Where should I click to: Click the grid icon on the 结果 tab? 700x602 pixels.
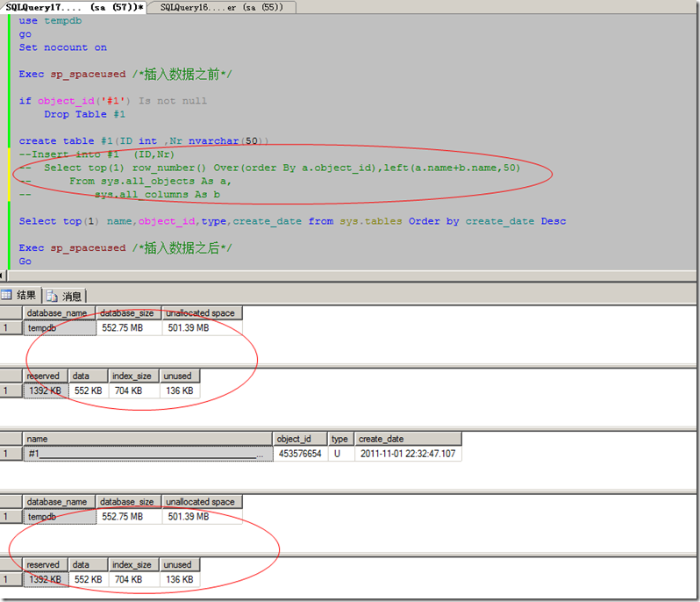pos(7,296)
